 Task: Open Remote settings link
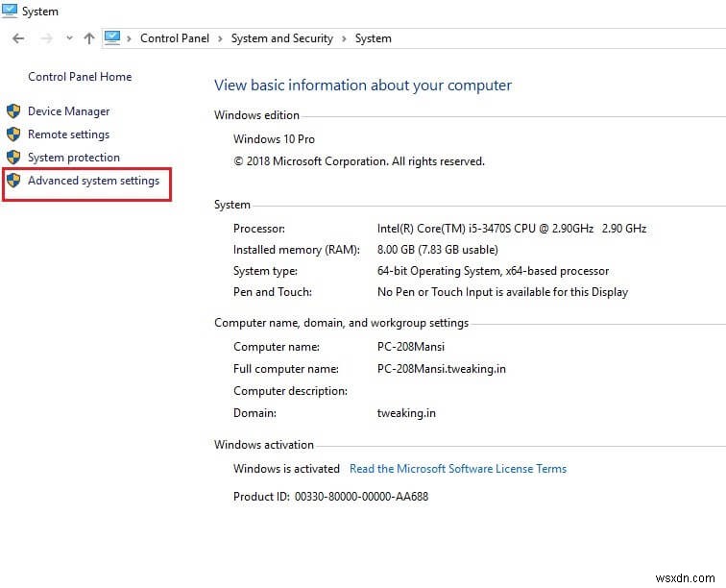click(x=68, y=135)
